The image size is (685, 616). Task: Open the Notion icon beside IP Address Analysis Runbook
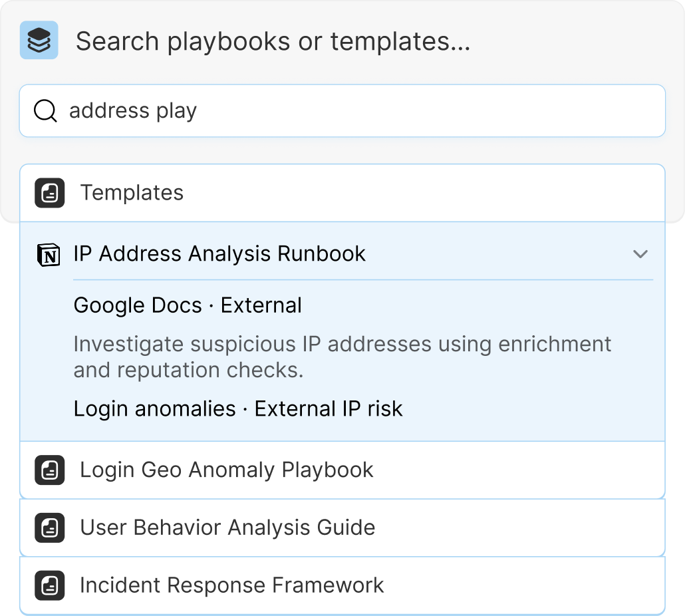pyautogui.click(x=48, y=253)
